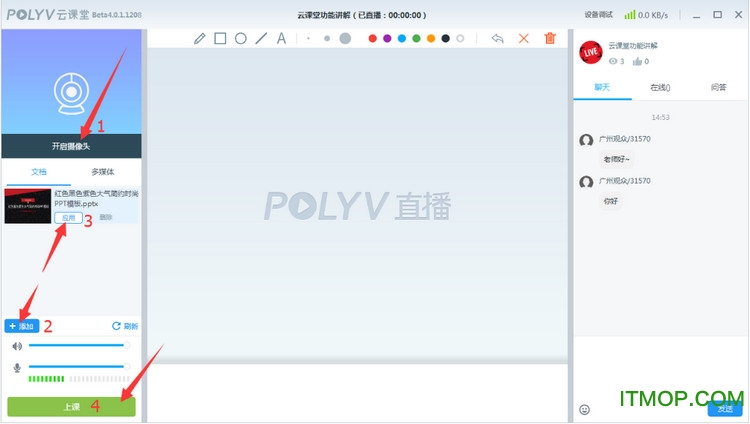Pick the green pen color
This screenshot has height=424, width=750.
(416, 38)
